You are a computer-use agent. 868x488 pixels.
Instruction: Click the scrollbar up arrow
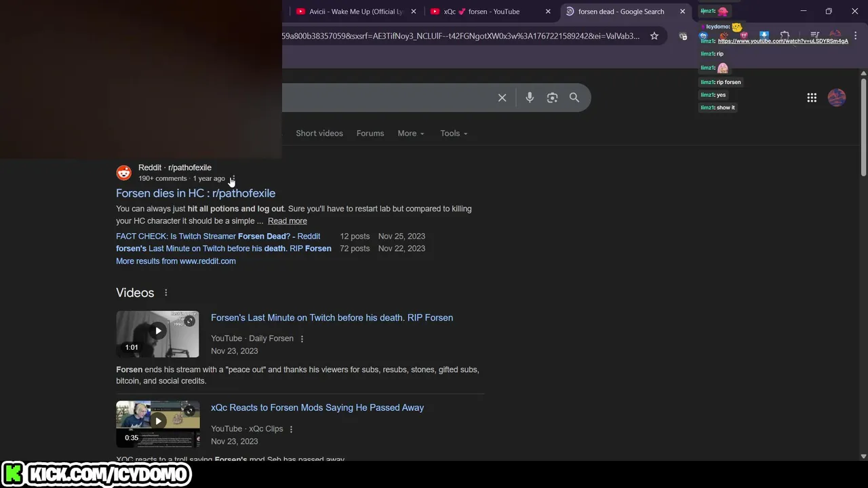pyautogui.click(x=863, y=73)
